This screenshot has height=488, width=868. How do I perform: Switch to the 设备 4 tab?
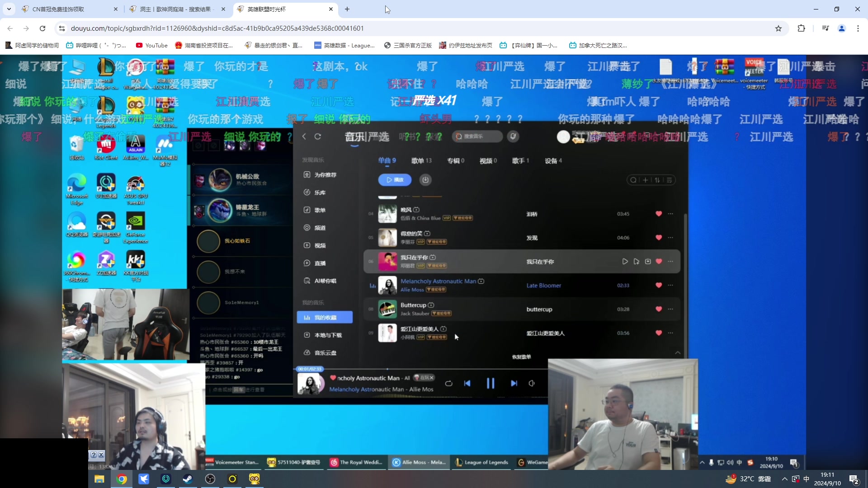pos(553,160)
